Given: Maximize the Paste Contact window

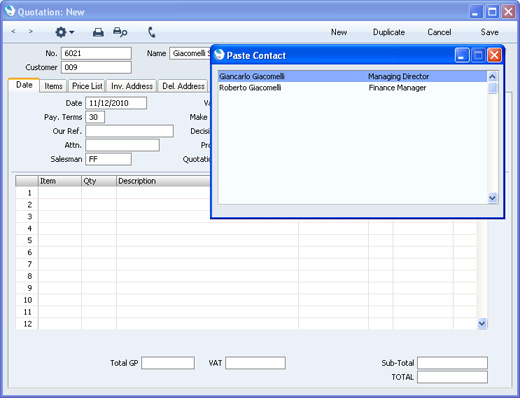Looking at the screenshot, I should click(478, 55).
